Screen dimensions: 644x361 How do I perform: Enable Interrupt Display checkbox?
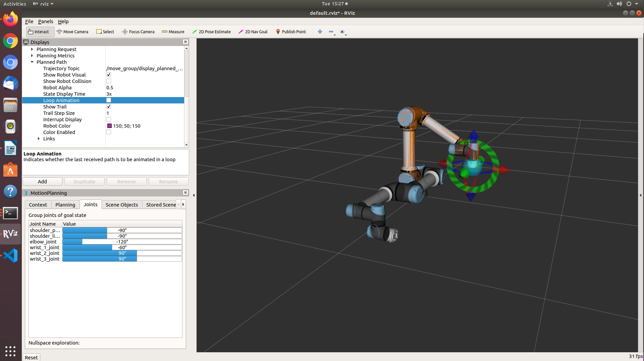109,119
